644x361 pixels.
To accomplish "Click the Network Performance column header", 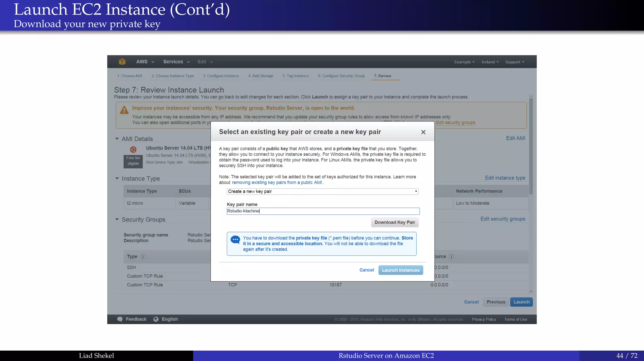I will pyautogui.click(x=479, y=191).
